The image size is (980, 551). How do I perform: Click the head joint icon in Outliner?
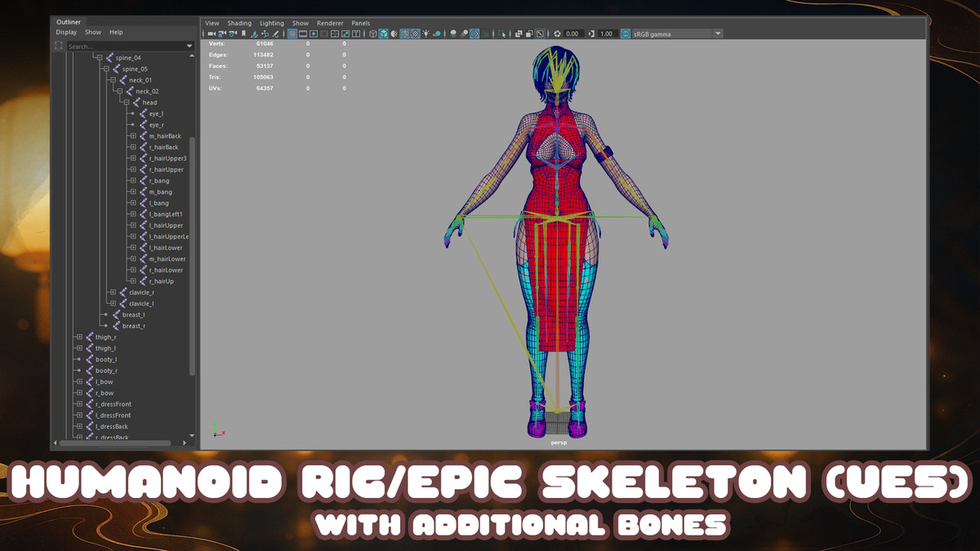click(136, 103)
